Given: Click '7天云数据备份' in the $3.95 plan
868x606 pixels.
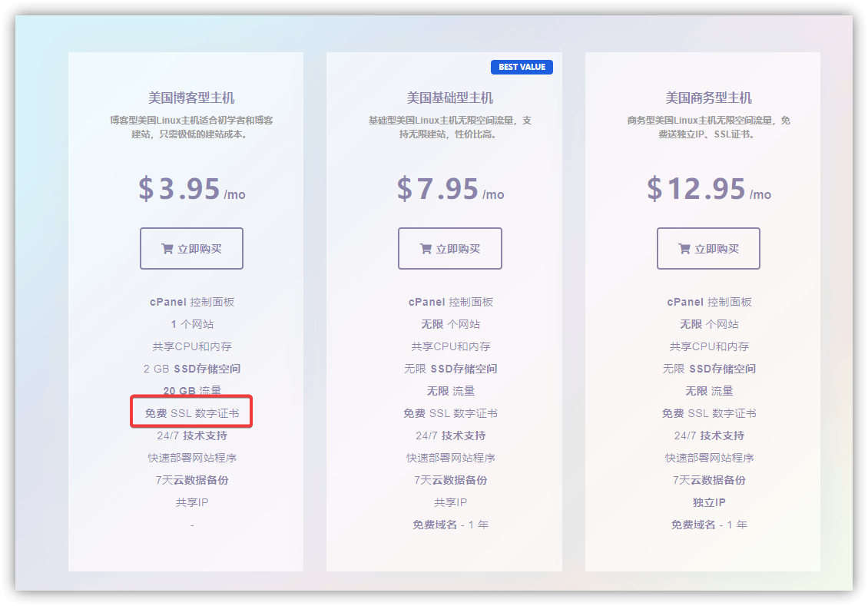Looking at the screenshot, I should pyautogui.click(x=192, y=480).
